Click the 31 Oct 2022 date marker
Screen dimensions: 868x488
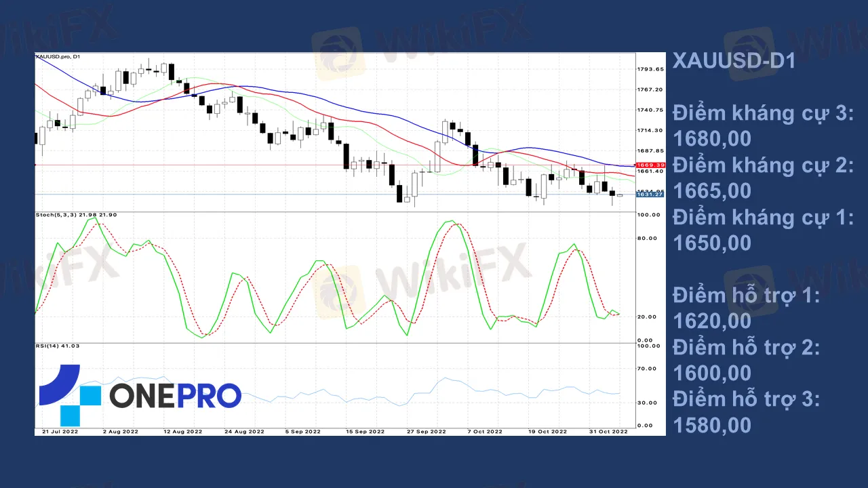(608, 431)
